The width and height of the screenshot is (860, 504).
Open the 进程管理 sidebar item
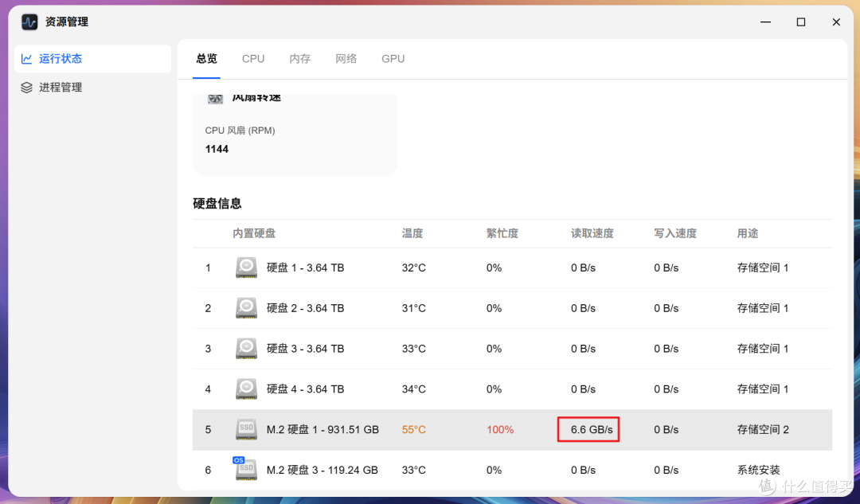92,88
